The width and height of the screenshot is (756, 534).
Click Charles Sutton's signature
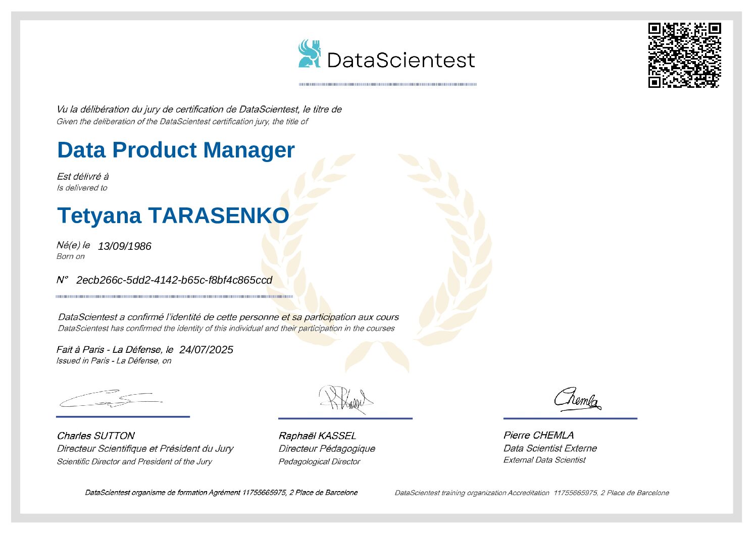click(x=110, y=399)
